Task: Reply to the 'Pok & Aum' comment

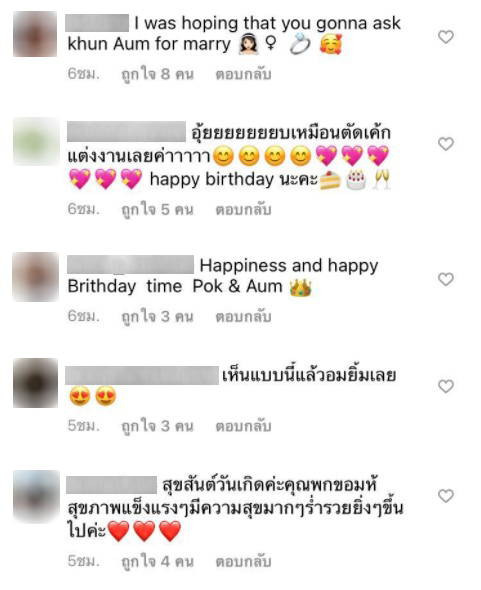Action: click(243, 317)
